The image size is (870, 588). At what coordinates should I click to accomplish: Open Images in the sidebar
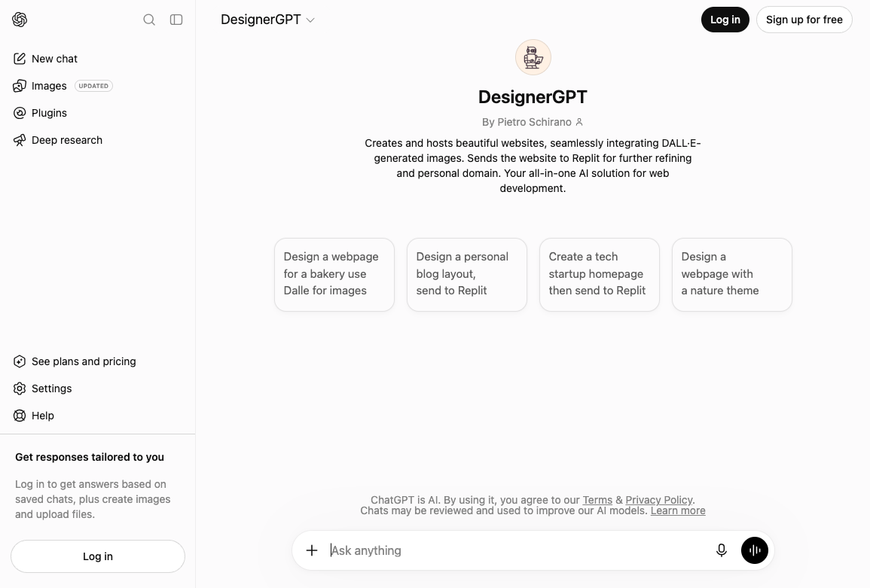[x=98, y=86]
